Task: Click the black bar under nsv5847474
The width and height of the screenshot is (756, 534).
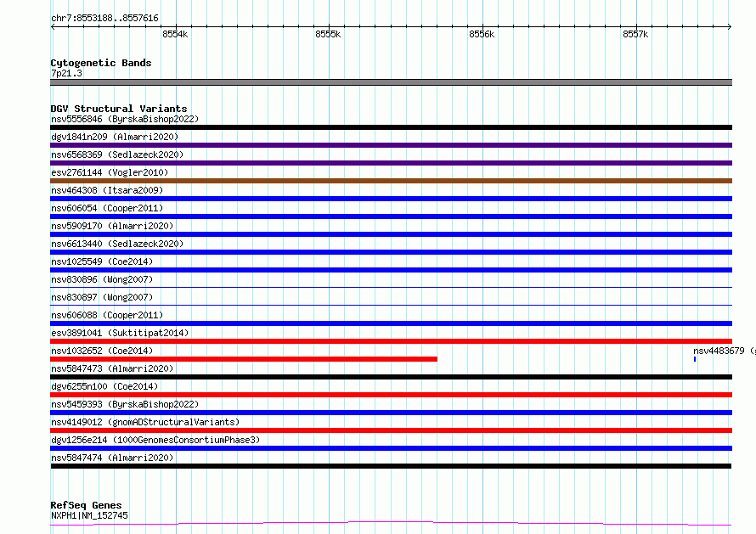Action: coord(391,466)
